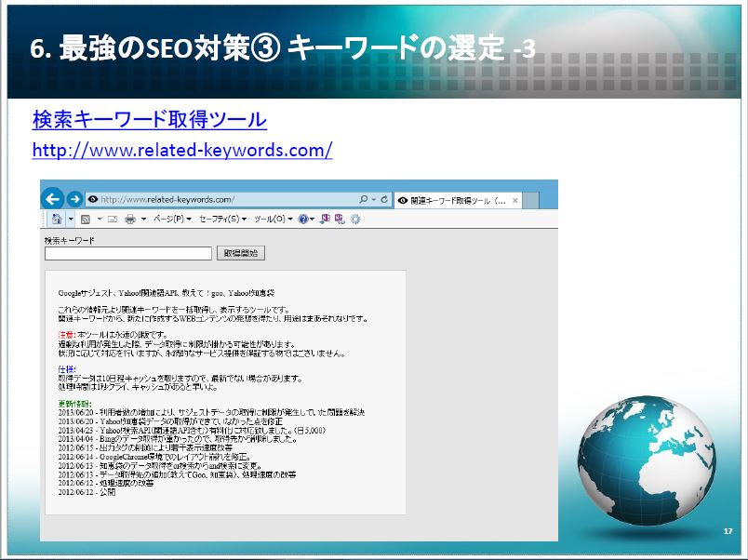Click the read mail envelope icon
Viewport: 748px width, 560px height.
pyautogui.click(x=112, y=220)
